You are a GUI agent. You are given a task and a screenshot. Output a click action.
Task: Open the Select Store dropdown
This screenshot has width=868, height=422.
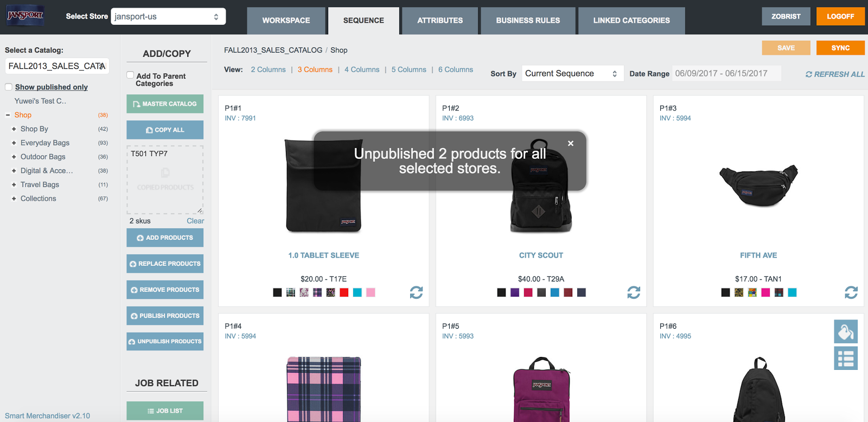coord(168,16)
